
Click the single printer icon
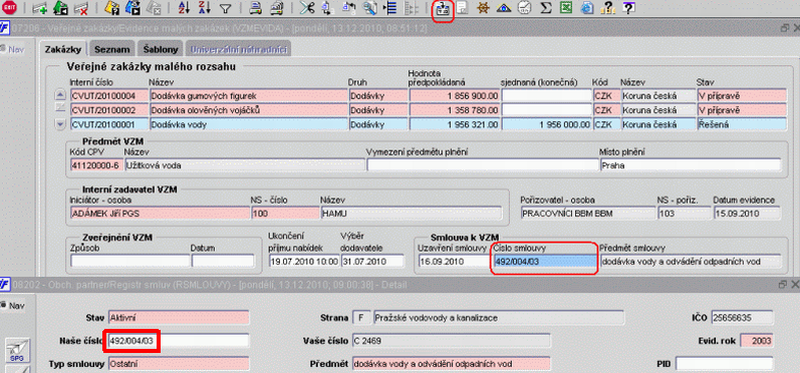[257, 8]
